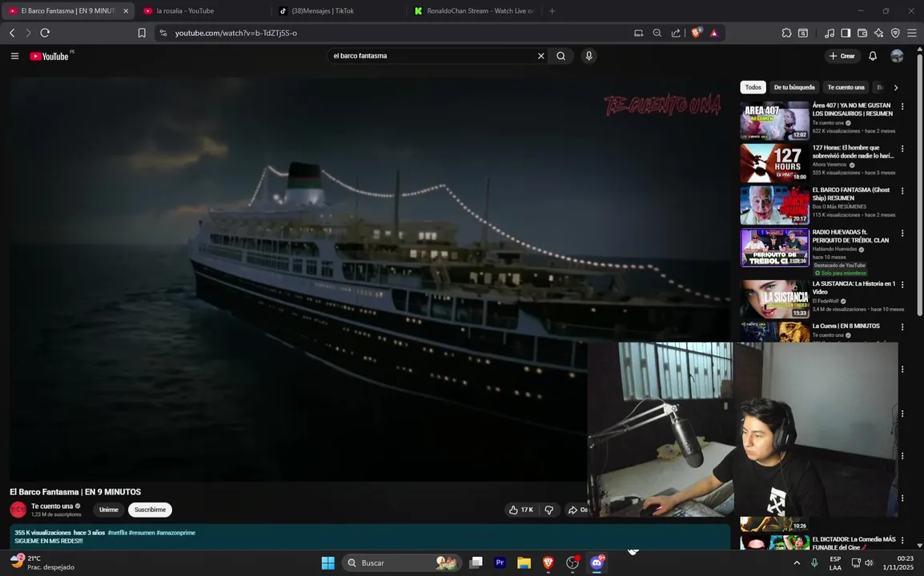Open the YouTube guide hamburger menu
The image size is (924, 576).
pos(14,56)
